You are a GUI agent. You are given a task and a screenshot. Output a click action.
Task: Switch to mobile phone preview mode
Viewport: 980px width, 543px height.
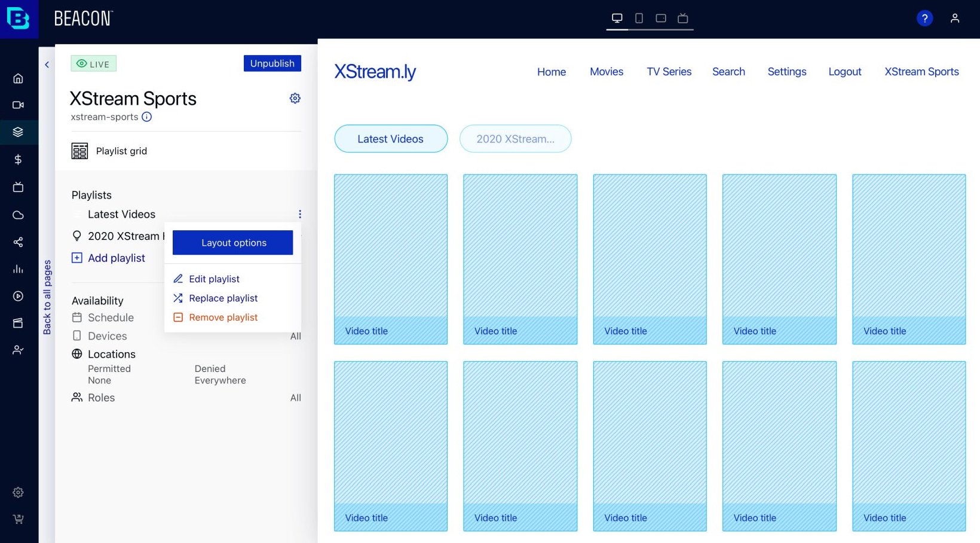(639, 18)
